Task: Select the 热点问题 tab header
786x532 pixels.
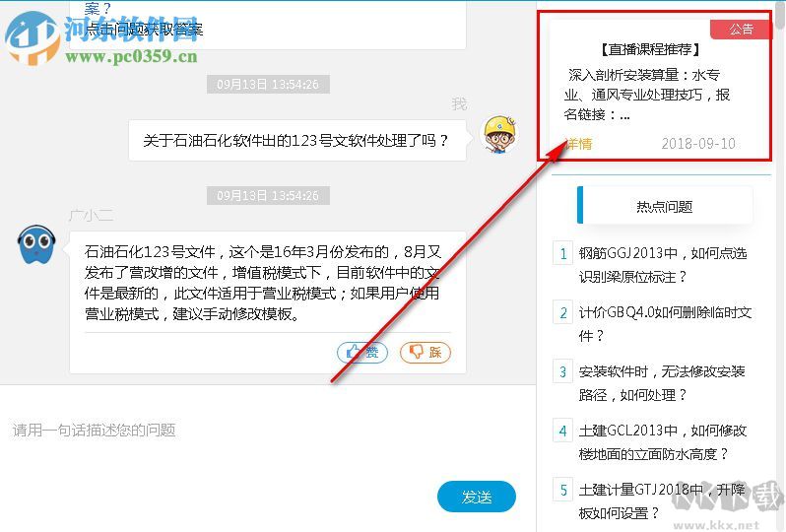Action: tap(665, 206)
